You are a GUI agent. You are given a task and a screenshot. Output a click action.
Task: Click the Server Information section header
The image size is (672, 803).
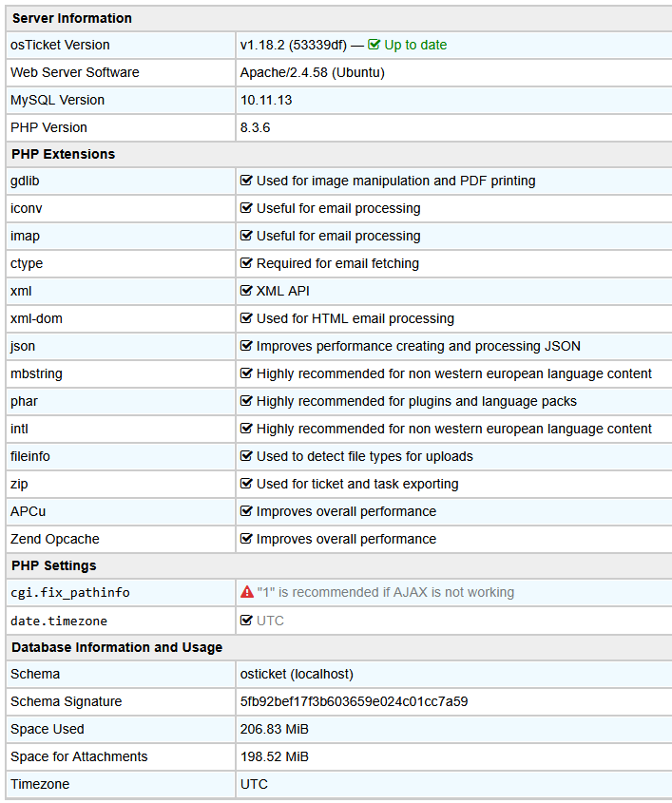coord(71,18)
